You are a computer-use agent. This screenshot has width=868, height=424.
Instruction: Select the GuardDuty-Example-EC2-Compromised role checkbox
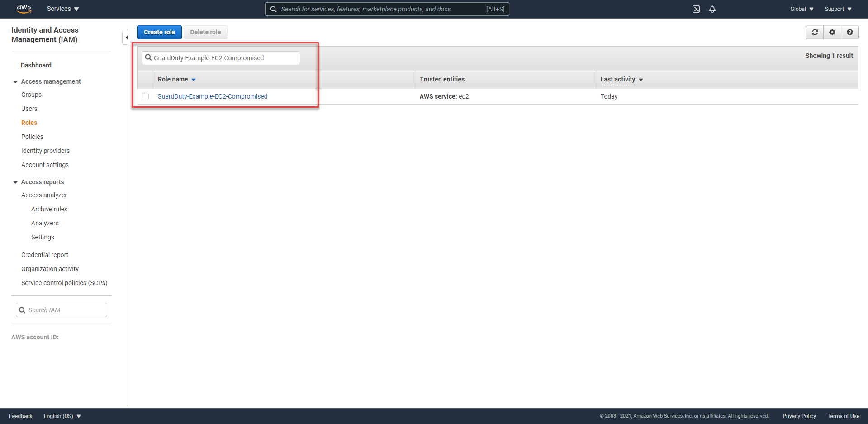tap(145, 96)
